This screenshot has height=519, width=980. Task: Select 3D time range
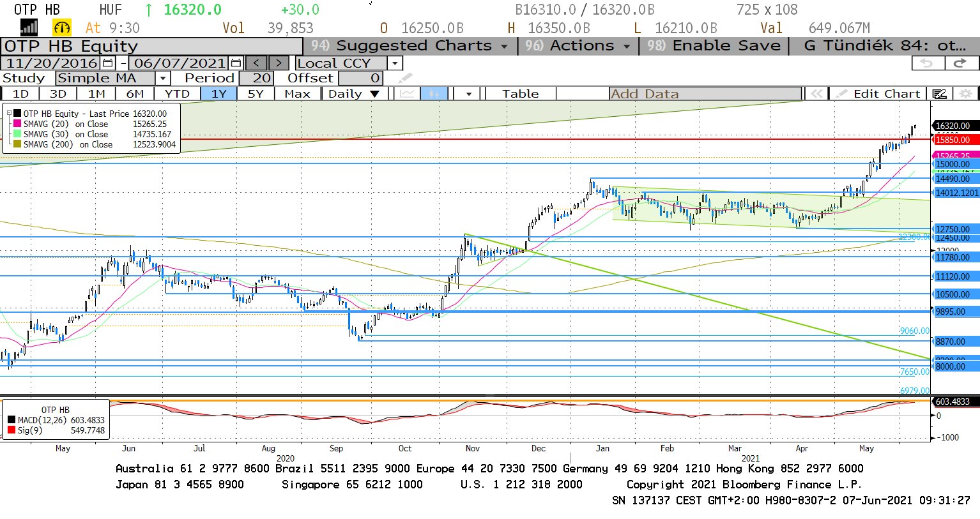[x=58, y=94]
